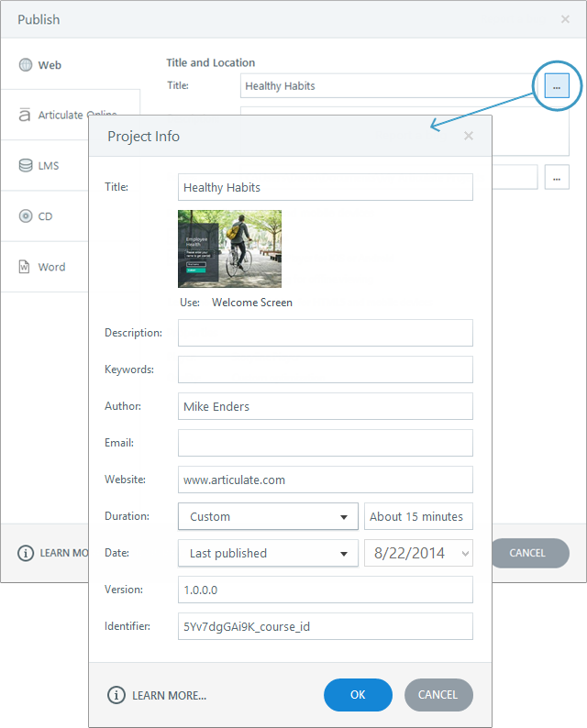
Task: Click the globe icon beside Web
Action: (x=26, y=64)
